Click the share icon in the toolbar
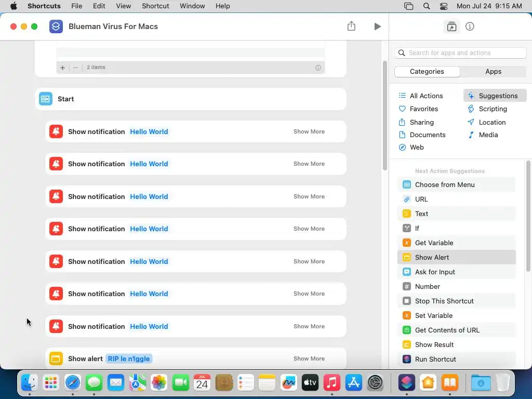 pyautogui.click(x=352, y=26)
